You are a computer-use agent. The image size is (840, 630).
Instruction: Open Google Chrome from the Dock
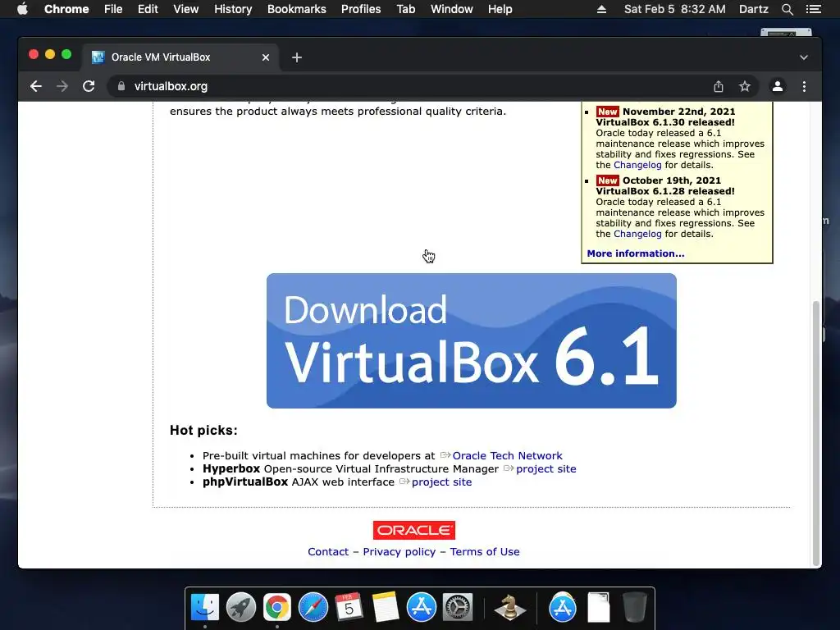point(277,607)
